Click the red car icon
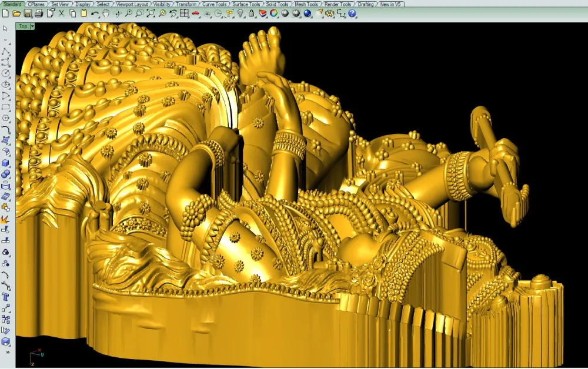This screenshot has height=369, width=588. pyautogui.click(x=195, y=14)
